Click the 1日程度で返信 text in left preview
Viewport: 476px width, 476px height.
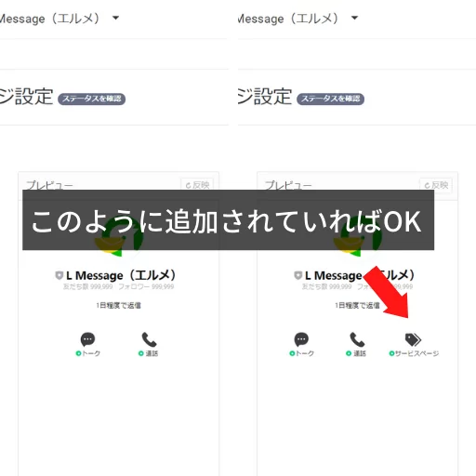[118, 305]
